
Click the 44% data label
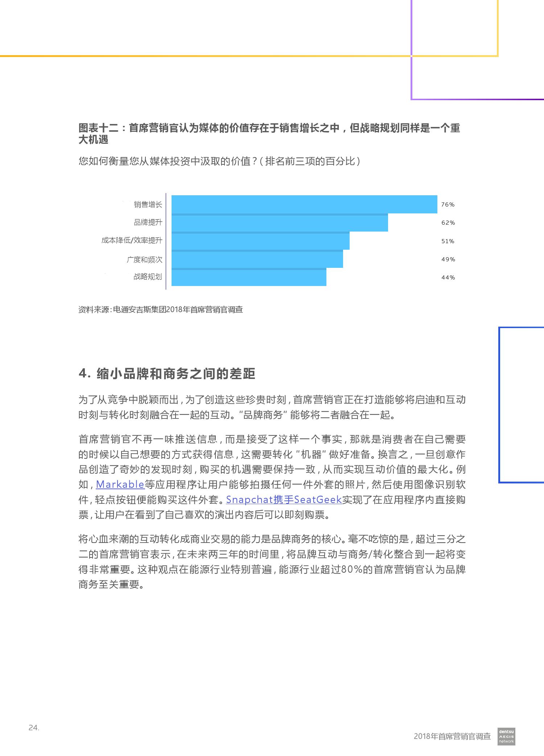point(448,278)
